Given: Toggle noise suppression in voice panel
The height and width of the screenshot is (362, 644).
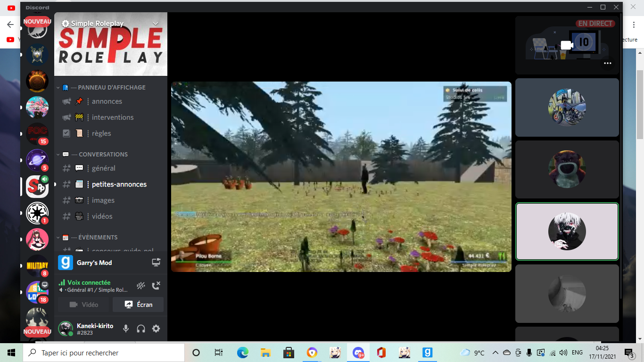Looking at the screenshot, I should click(x=140, y=286).
